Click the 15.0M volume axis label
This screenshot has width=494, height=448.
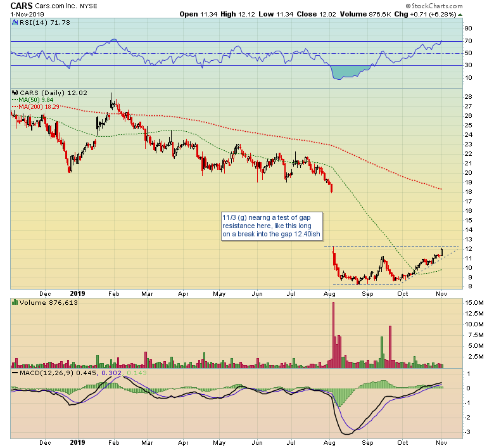point(474,303)
